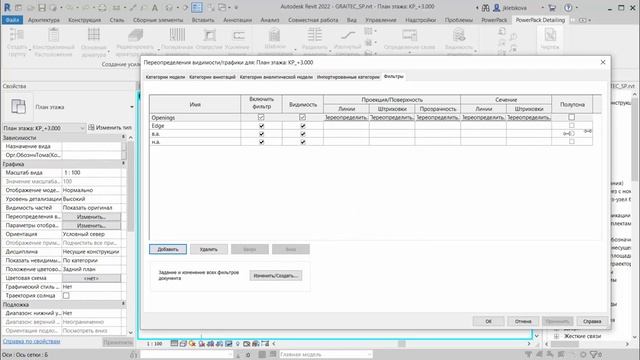Click the horizontal scrollbar thumb under the view

click(x=402, y=344)
